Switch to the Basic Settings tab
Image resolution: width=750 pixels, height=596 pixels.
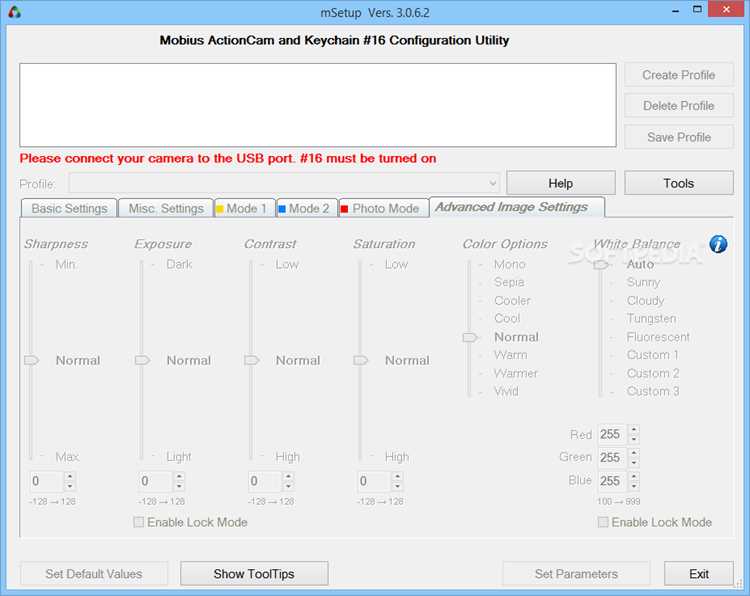click(69, 209)
